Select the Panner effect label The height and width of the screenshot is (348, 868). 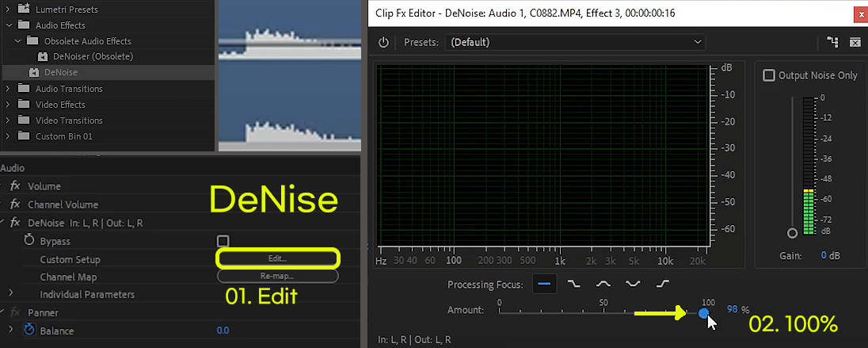tap(44, 313)
